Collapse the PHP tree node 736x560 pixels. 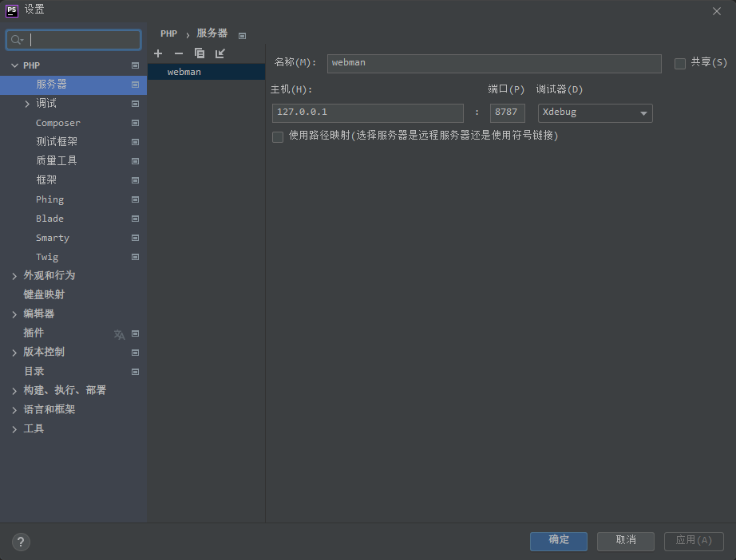(x=14, y=65)
